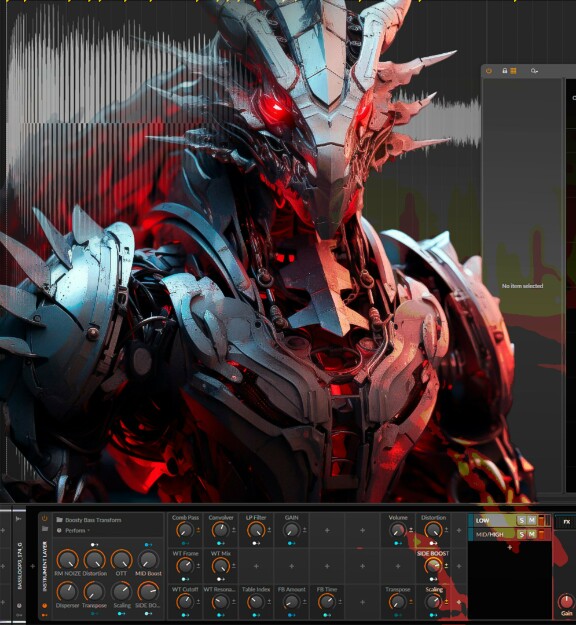Add a new layer below MID/HIGH
This screenshot has width=576, height=625.
tap(509, 548)
